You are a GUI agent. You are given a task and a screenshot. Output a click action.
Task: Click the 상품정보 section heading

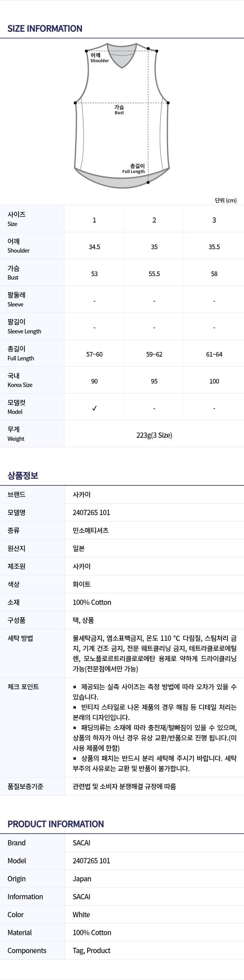tap(23, 475)
